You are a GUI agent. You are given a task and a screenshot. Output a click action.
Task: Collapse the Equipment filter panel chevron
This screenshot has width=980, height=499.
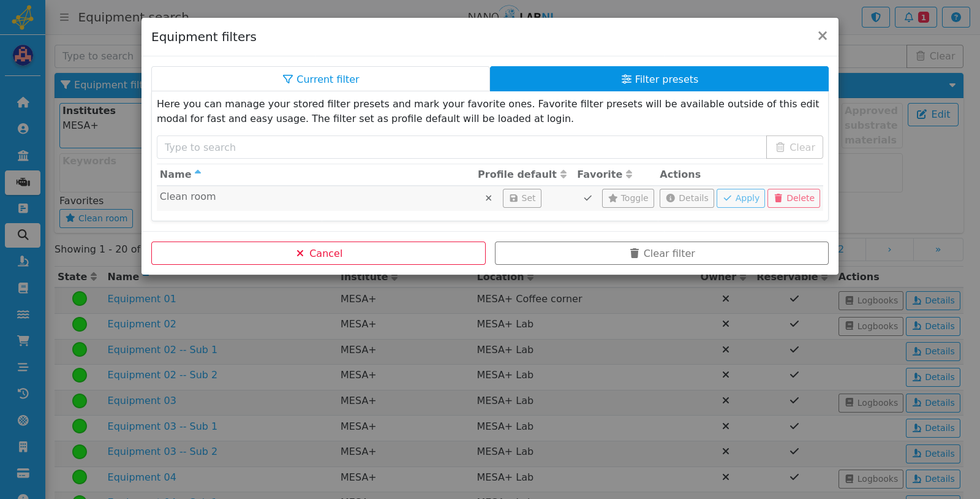point(952,85)
